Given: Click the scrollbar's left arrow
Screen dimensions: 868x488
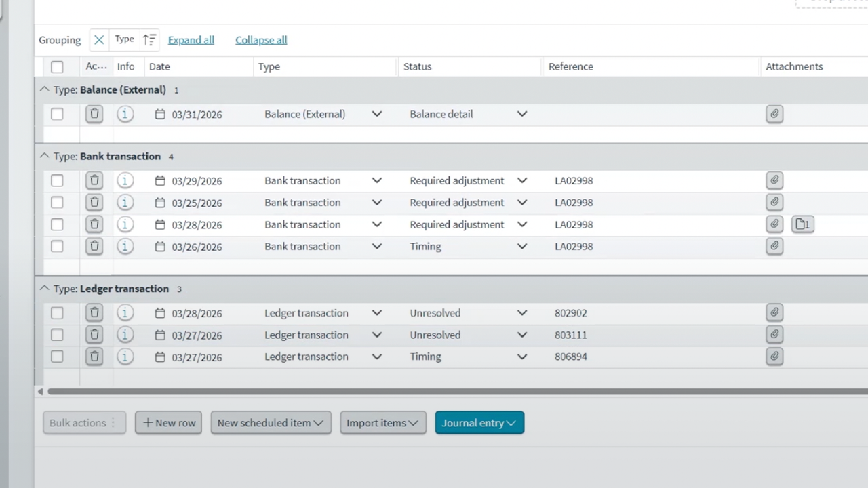Looking at the screenshot, I should coord(41,391).
